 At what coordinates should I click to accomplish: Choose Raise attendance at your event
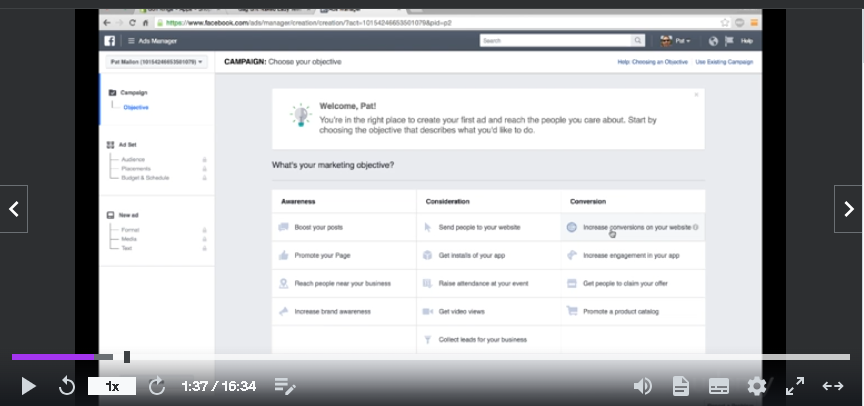click(489, 283)
